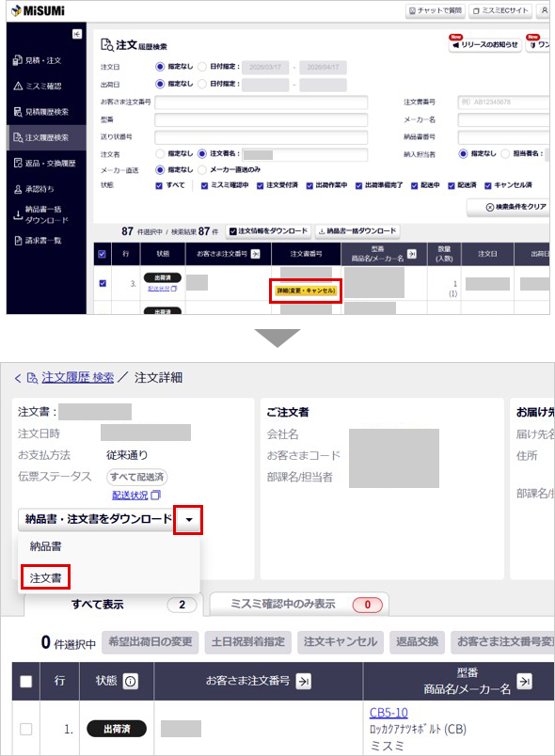The width and height of the screenshot is (555, 756).
Task: Select 注文履歴検索 in the sidebar
Action: coord(46,137)
